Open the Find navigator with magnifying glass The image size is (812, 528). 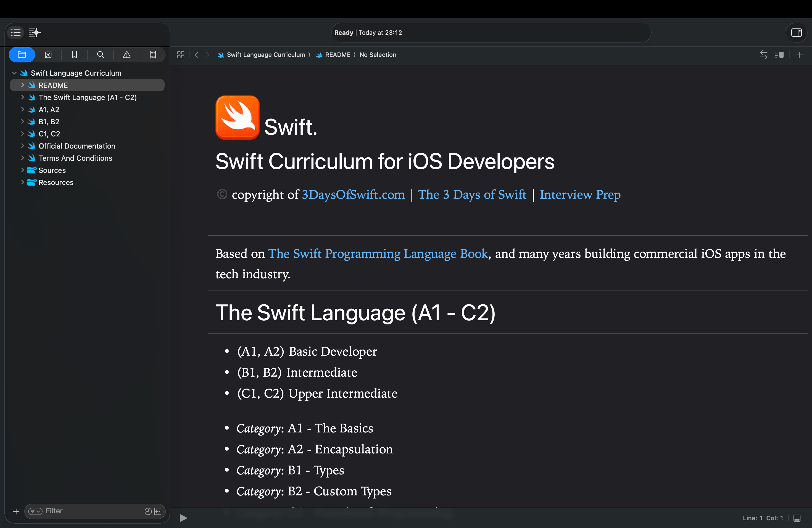[x=100, y=55]
